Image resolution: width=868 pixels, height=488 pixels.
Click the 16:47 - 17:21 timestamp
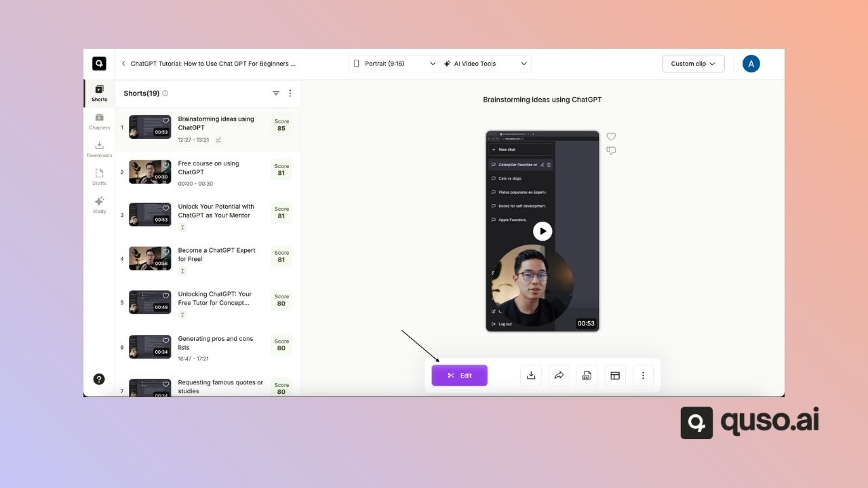tap(193, 359)
